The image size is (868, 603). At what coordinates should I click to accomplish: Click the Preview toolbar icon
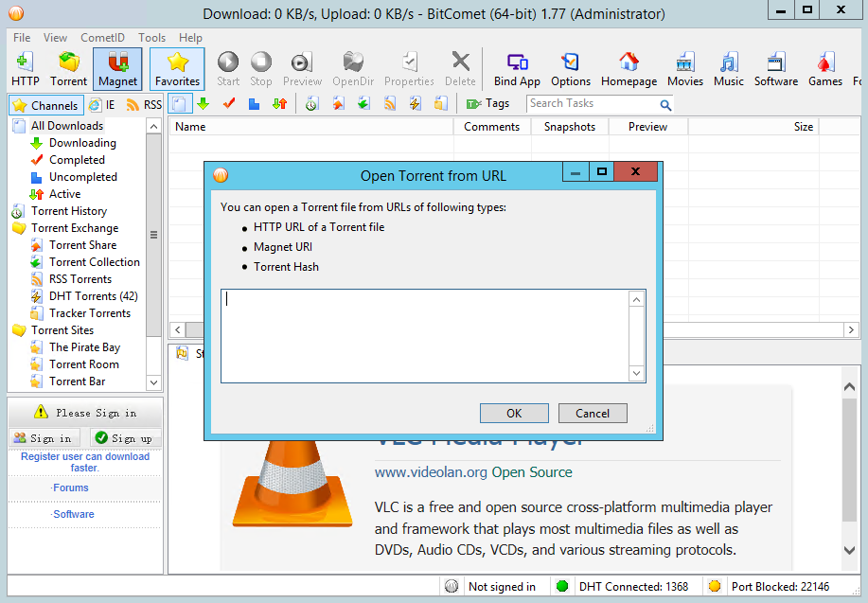pyautogui.click(x=302, y=69)
